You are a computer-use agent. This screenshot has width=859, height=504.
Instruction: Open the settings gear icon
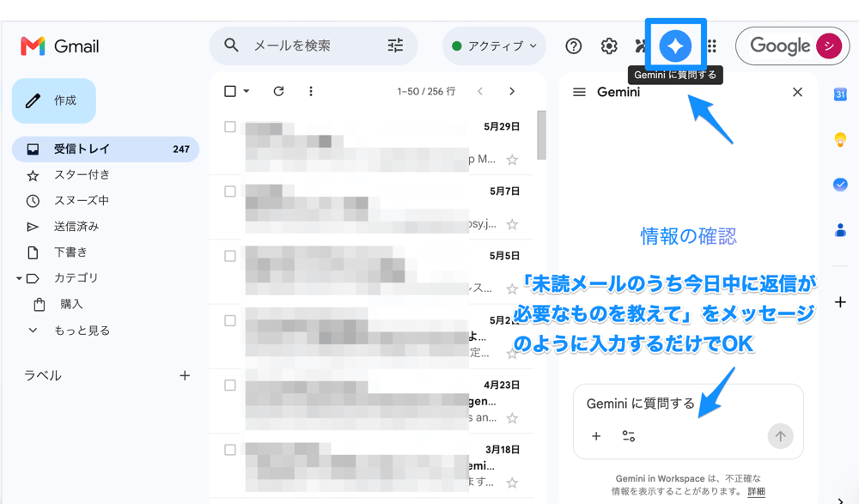609,46
